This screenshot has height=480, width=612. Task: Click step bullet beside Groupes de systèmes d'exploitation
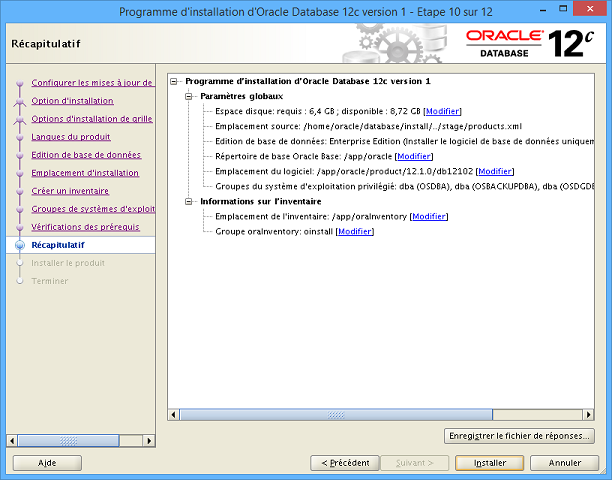tap(20, 209)
